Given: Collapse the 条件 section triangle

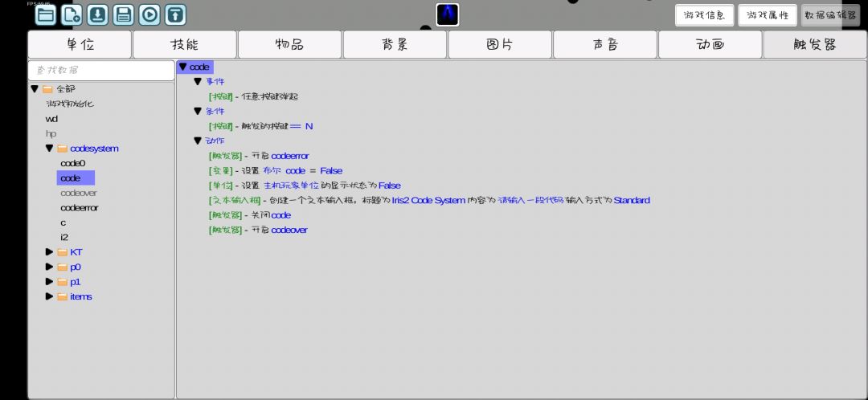Looking at the screenshot, I should tap(198, 111).
